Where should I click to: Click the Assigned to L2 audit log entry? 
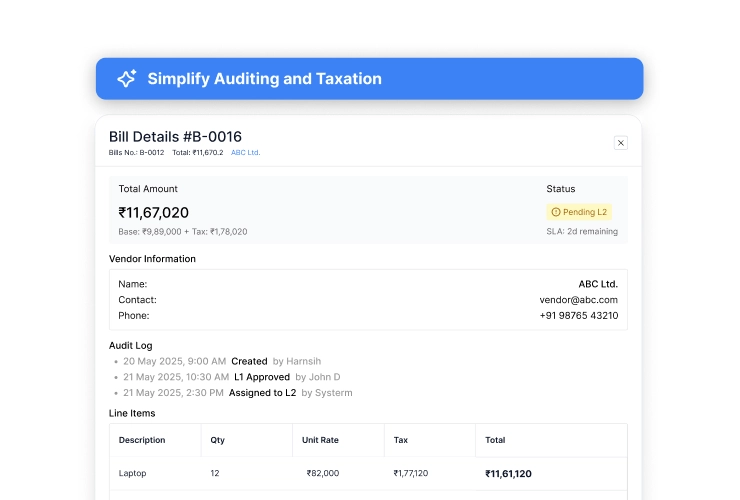coord(264,393)
